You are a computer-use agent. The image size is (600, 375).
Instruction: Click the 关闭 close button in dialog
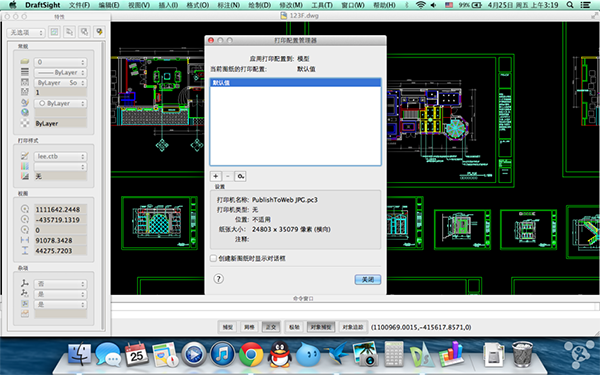pos(367,279)
